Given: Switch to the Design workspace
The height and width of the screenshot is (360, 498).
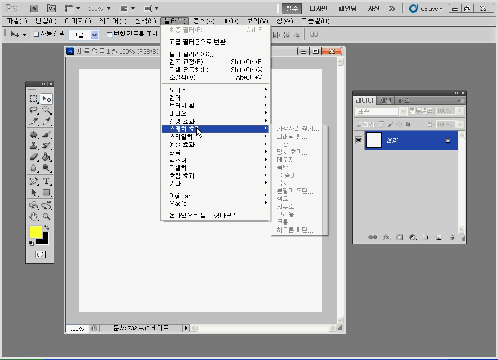Looking at the screenshot, I should coord(318,9).
